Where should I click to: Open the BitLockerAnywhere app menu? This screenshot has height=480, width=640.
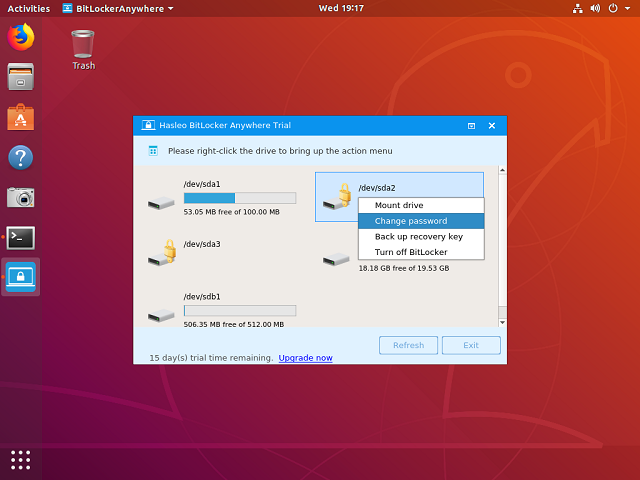(118, 9)
